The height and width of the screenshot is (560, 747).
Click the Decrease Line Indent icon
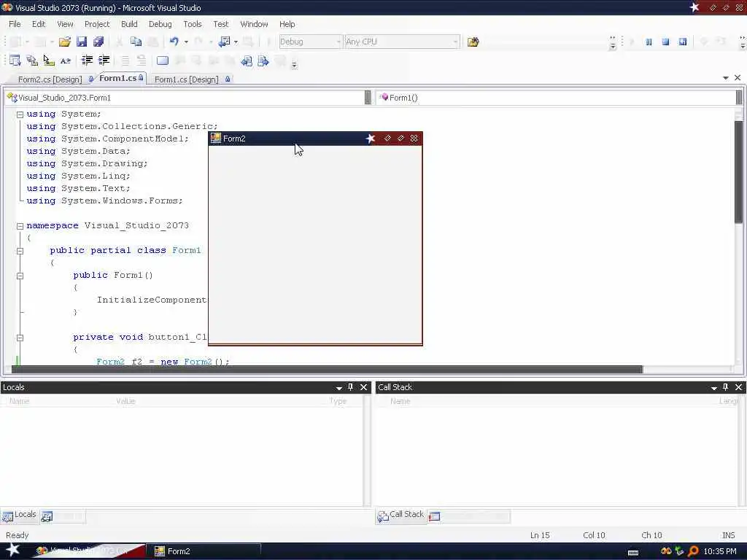pyautogui.click(x=88, y=61)
